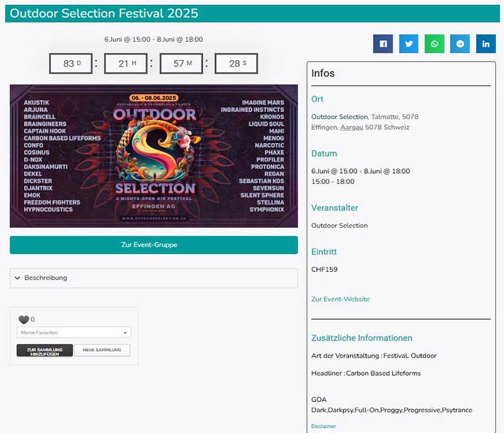The image size is (504, 433).
Task: Click the Zur Event-Gruppe button
Action: point(154,245)
